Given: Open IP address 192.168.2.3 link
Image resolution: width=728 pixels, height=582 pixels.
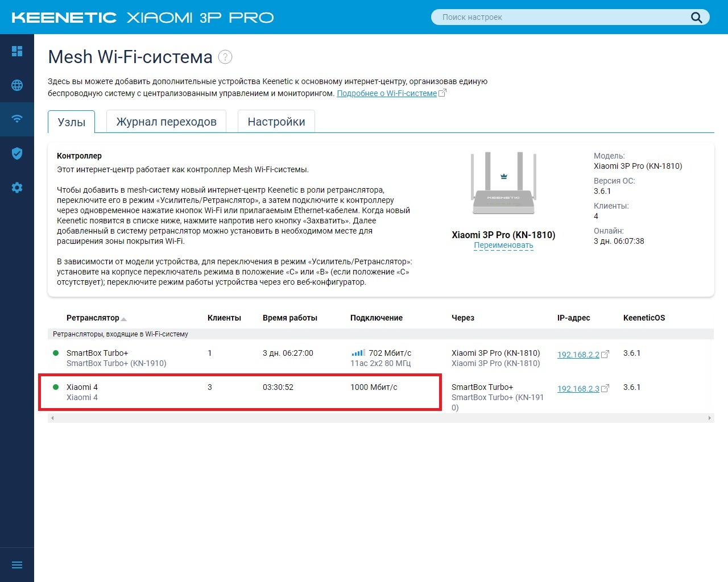Looking at the screenshot, I should 578,389.
